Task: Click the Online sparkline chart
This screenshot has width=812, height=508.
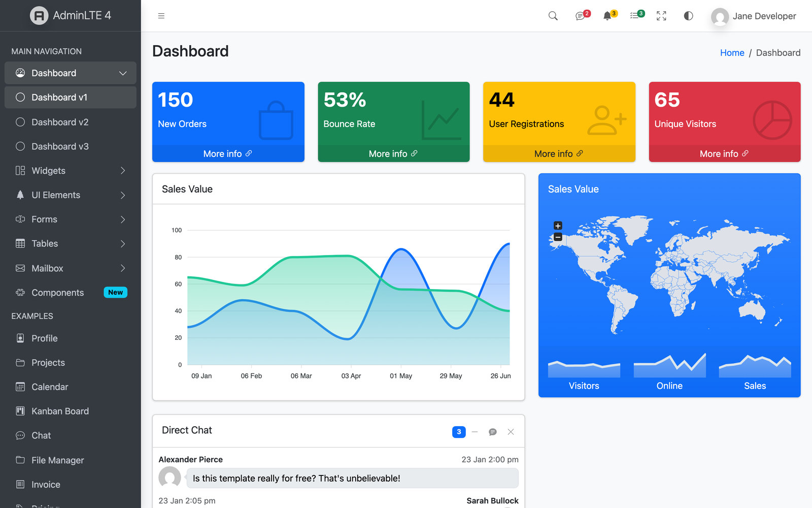Action: point(669,366)
